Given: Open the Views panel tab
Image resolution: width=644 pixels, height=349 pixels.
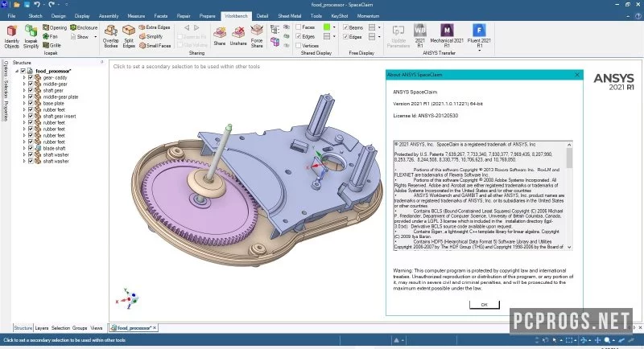Looking at the screenshot, I should point(97,328).
